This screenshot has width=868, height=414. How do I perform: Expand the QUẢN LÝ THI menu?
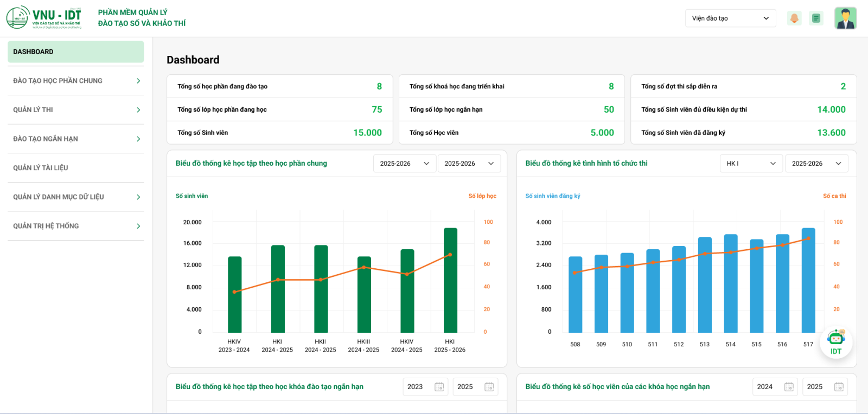point(75,110)
